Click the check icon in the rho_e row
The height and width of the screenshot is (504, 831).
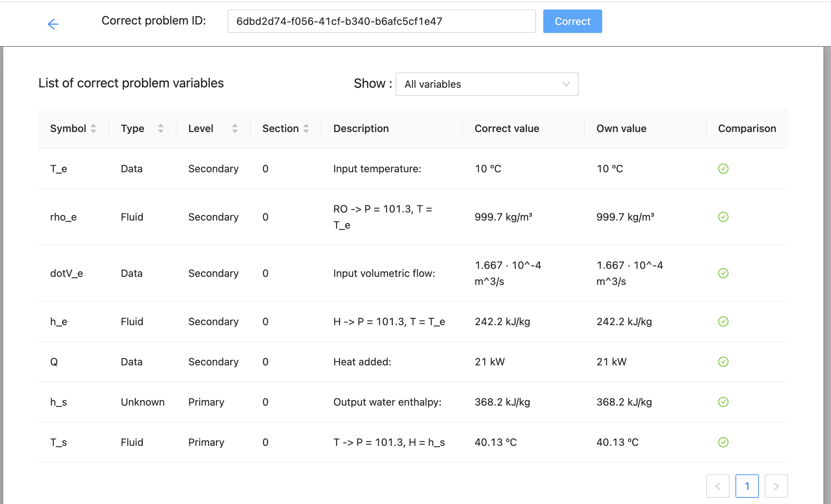723,217
